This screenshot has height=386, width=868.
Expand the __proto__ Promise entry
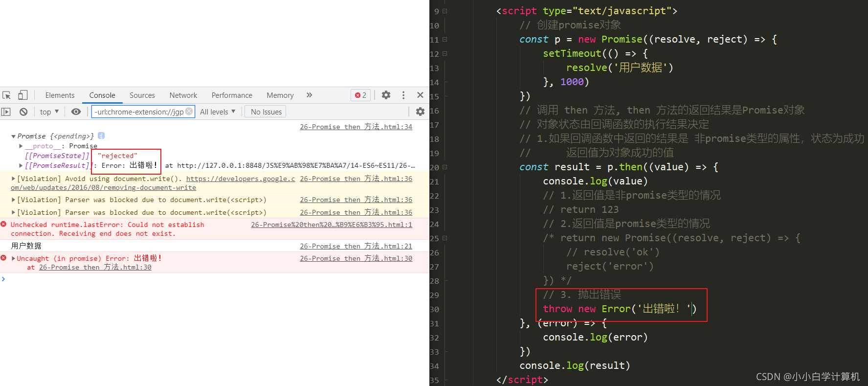(x=21, y=146)
